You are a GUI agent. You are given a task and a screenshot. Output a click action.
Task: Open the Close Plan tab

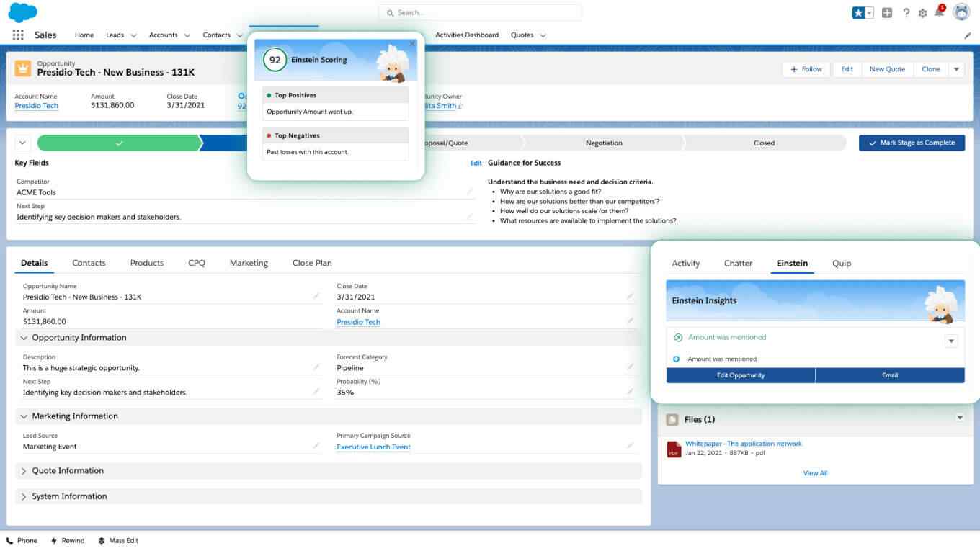[312, 263]
